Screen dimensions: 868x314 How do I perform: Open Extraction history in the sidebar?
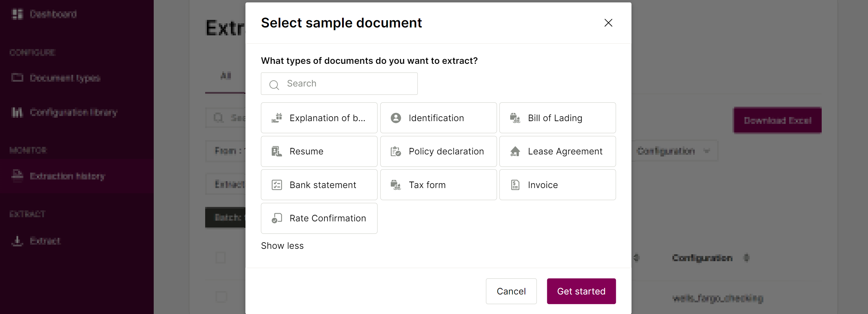67,176
